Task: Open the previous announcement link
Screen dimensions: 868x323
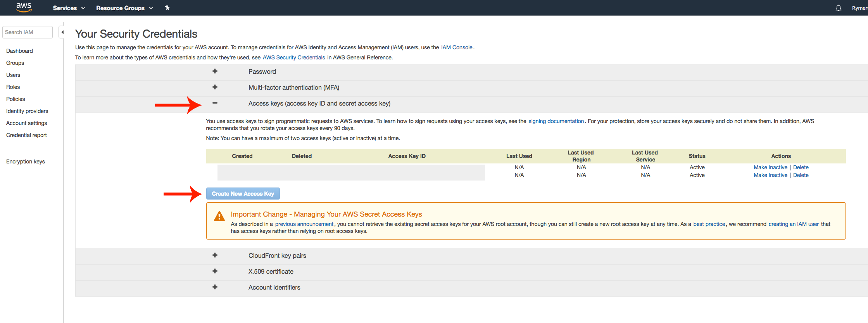Action: [304, 224]
